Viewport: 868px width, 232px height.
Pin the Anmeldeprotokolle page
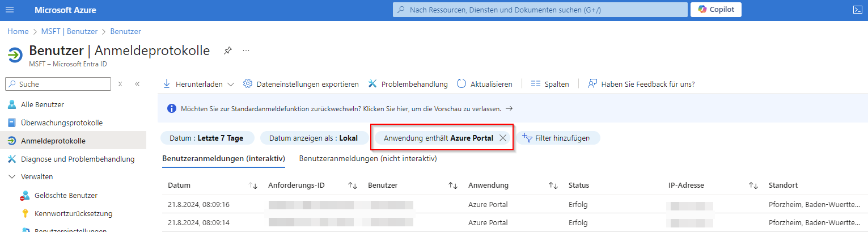coord(227,50)
